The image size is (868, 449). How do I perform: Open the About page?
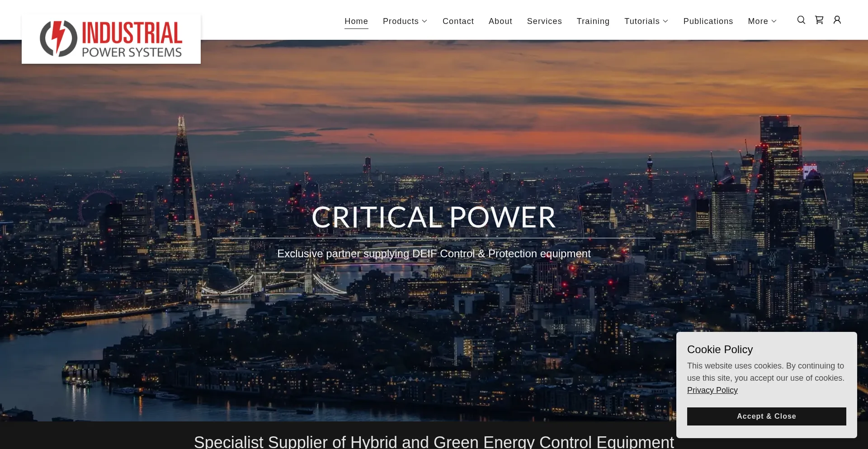pos(500,21)
